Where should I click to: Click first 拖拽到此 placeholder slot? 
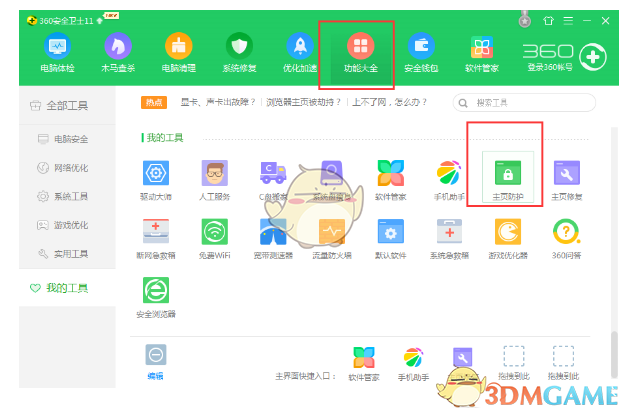point(514,363)
